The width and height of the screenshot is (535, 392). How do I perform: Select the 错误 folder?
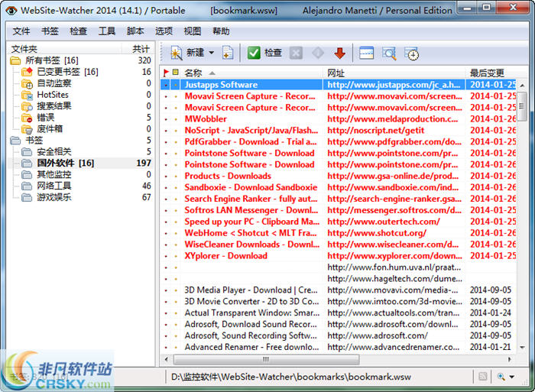(x=45, y=118)
